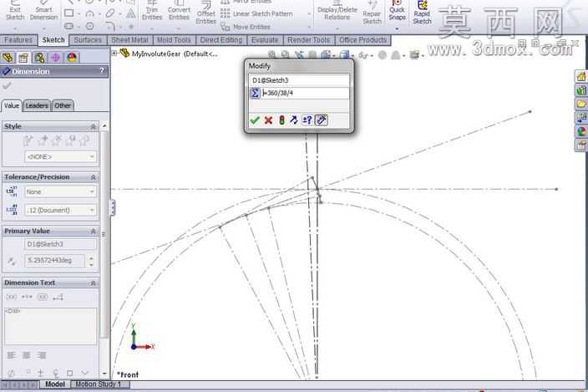Cancel the Modify dialog with the red X
Viewport: 588px width, 392px height.
tap(268, 120)
